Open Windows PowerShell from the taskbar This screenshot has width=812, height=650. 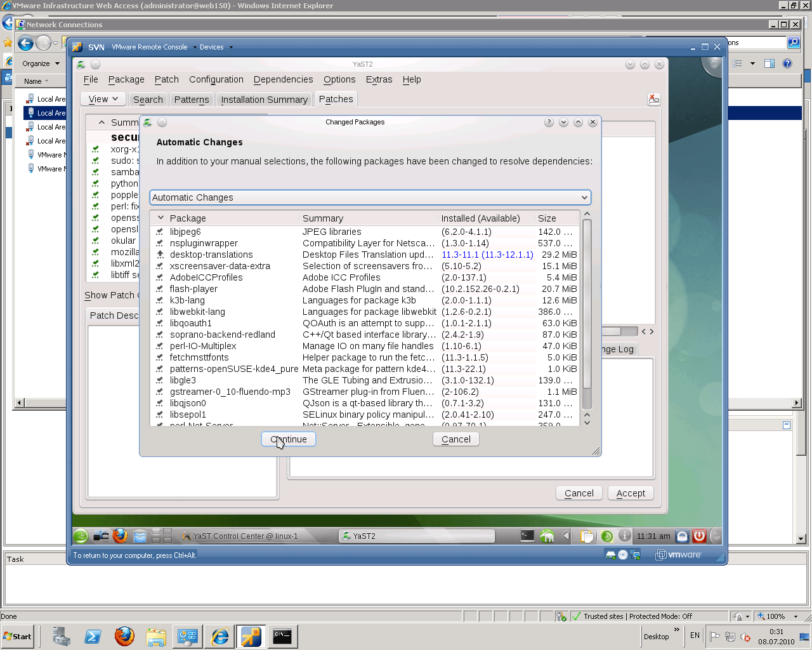93,637
